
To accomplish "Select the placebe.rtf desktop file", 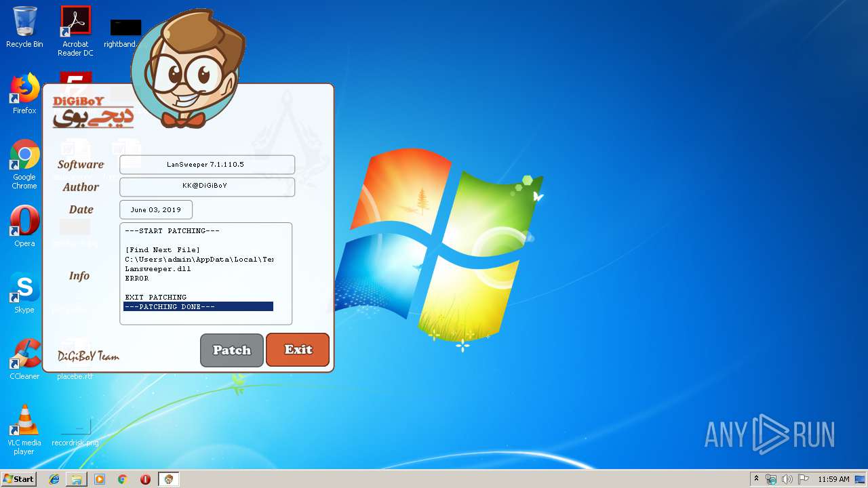I will (x=75, y=375).
